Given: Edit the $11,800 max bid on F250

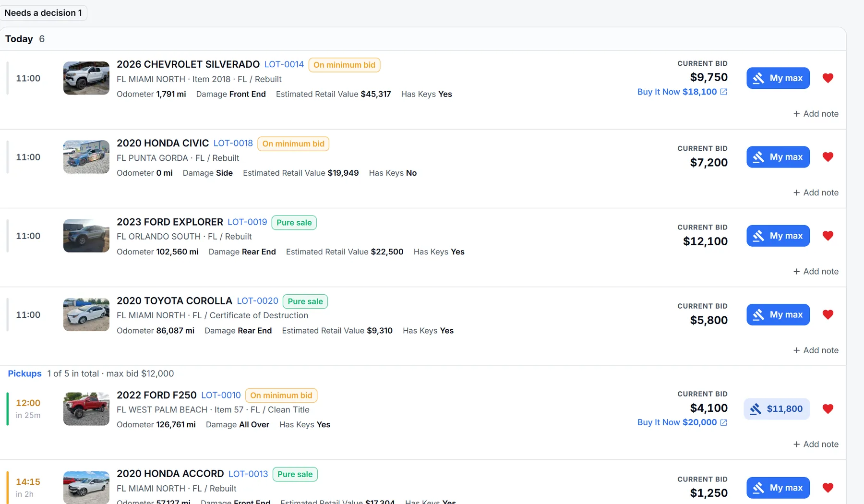Looking at the screenshot, I should [x=777, y=409].
